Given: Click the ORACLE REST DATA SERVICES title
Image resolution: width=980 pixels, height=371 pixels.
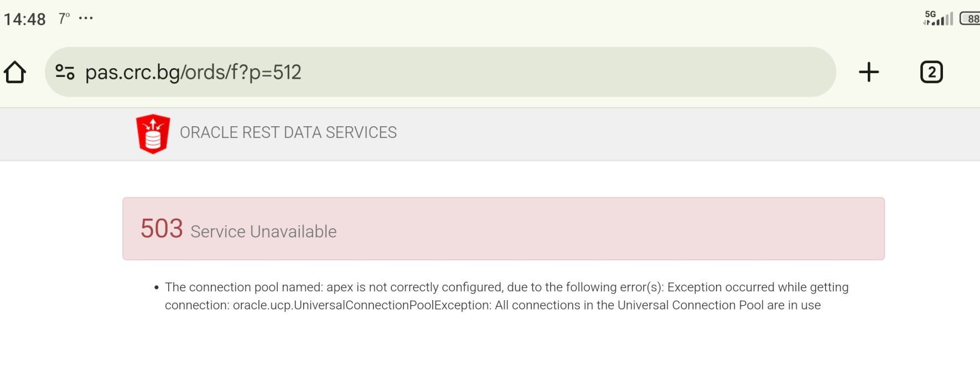Looking at the screenshot, I should click(x=288, y=133).
